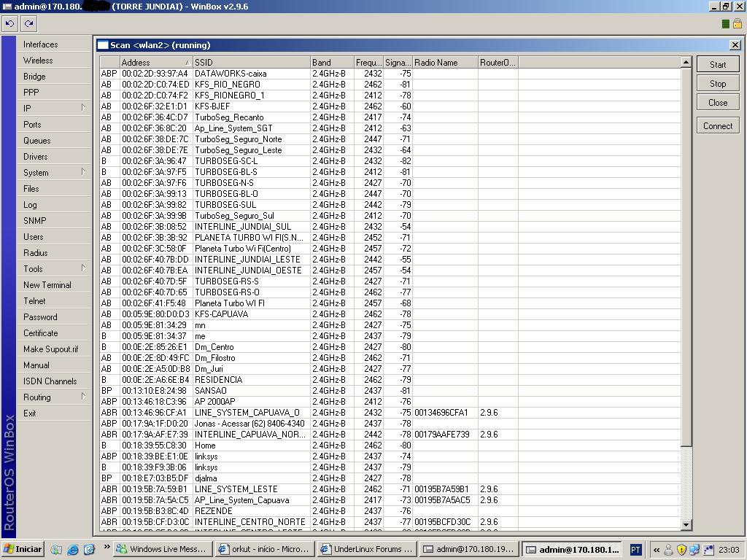This screenshot has height=560, width=747.
Task: Click the scan list vertical scrollbar thumb
Action: point(686,257)
